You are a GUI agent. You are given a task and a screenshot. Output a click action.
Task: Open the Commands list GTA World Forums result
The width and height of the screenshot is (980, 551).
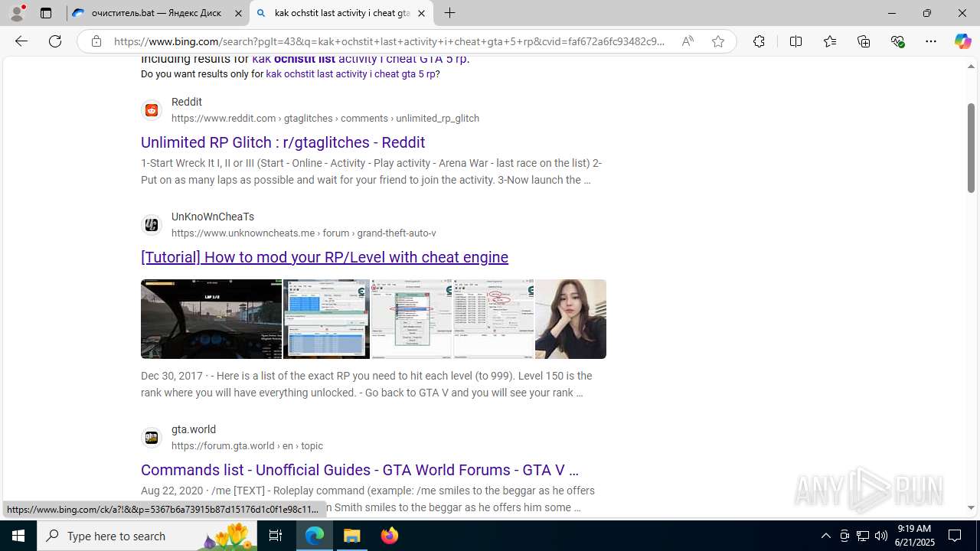[x=360, y=470]
